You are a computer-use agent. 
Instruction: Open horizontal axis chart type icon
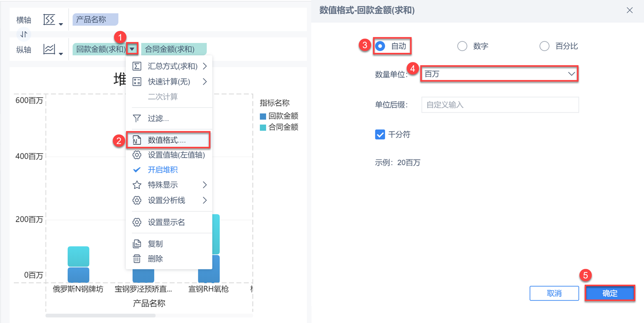(x=52, y=20)
